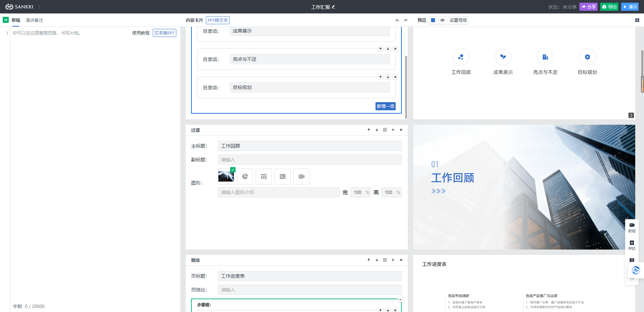The image size is (644, 312).
Task: Click the 副标题 input field
Action: [x=309, y=159]
